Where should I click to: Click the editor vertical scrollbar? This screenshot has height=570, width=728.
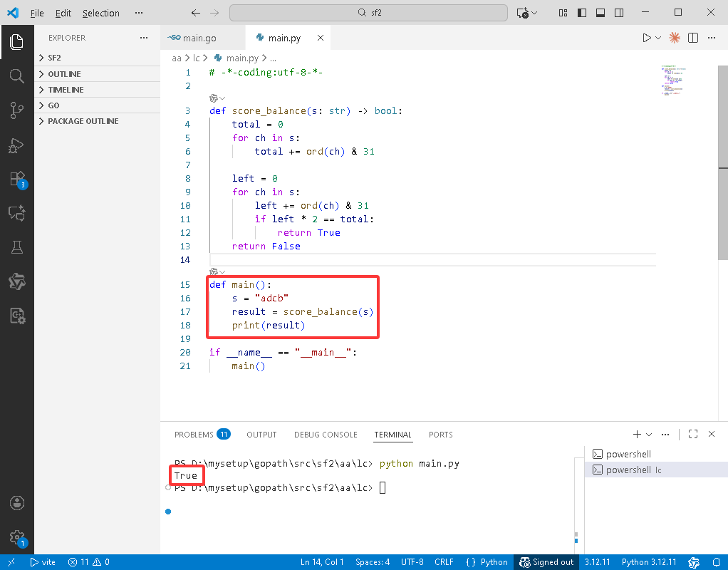point(723,162)
